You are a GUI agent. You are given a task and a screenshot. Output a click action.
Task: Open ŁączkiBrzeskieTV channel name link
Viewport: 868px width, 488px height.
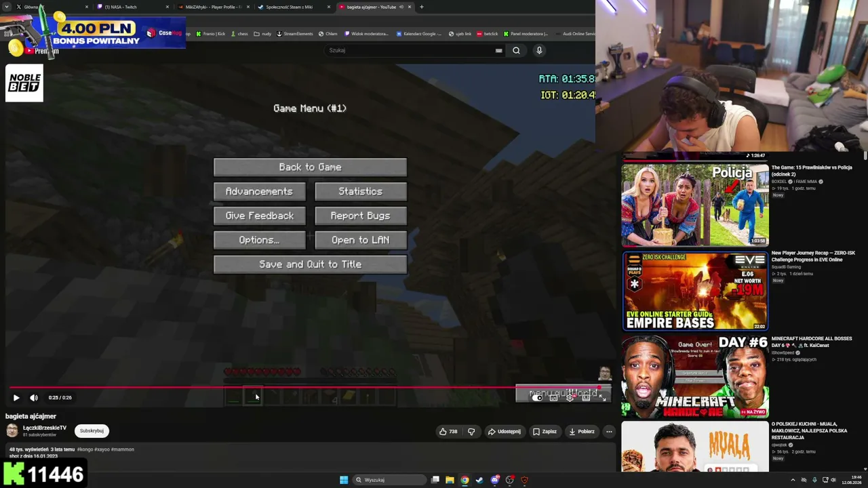[x=45, y=428]
